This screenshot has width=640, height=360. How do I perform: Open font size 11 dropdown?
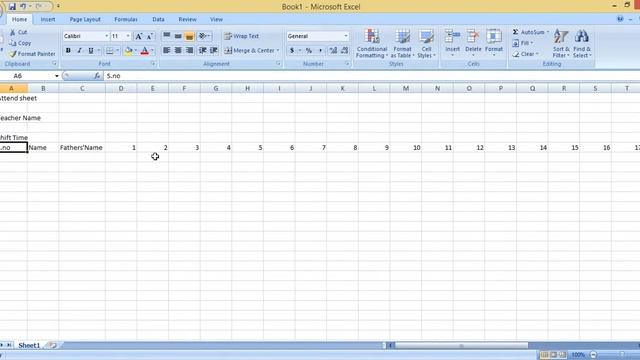coord(128,36)
